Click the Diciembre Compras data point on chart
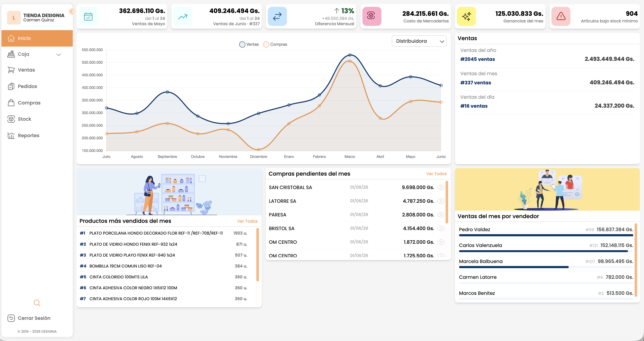Screen dimensions: 644x341 pyautogui.click(x=258, y=150)
